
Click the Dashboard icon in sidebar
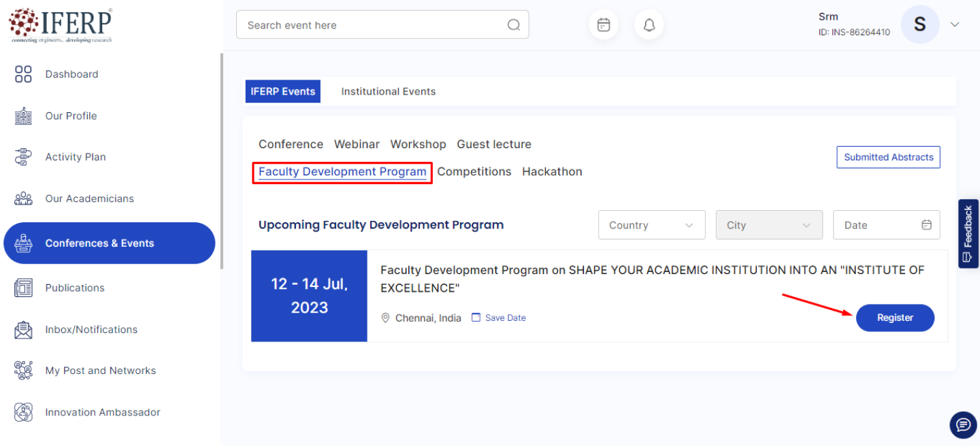23,74
